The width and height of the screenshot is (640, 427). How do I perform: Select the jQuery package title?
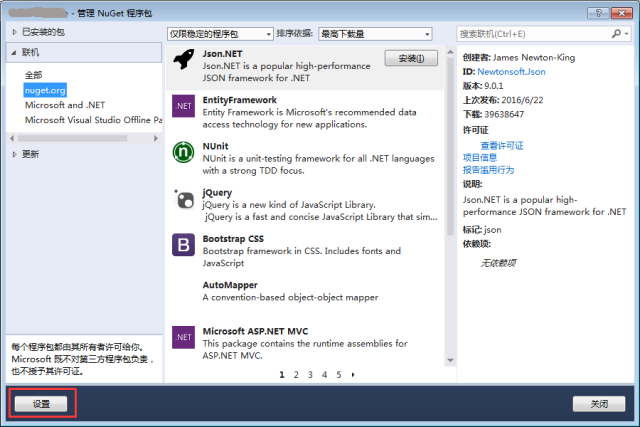click(x=217, y=193)
